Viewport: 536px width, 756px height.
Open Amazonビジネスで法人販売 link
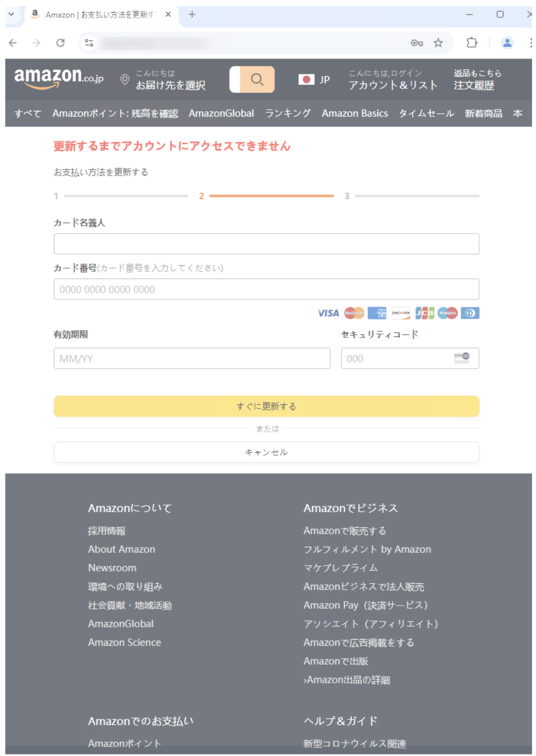(x=364, y=587)
